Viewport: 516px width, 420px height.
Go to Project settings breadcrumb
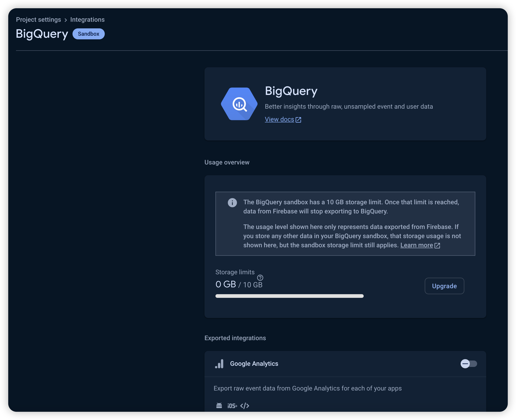click(x=38, y=20)
